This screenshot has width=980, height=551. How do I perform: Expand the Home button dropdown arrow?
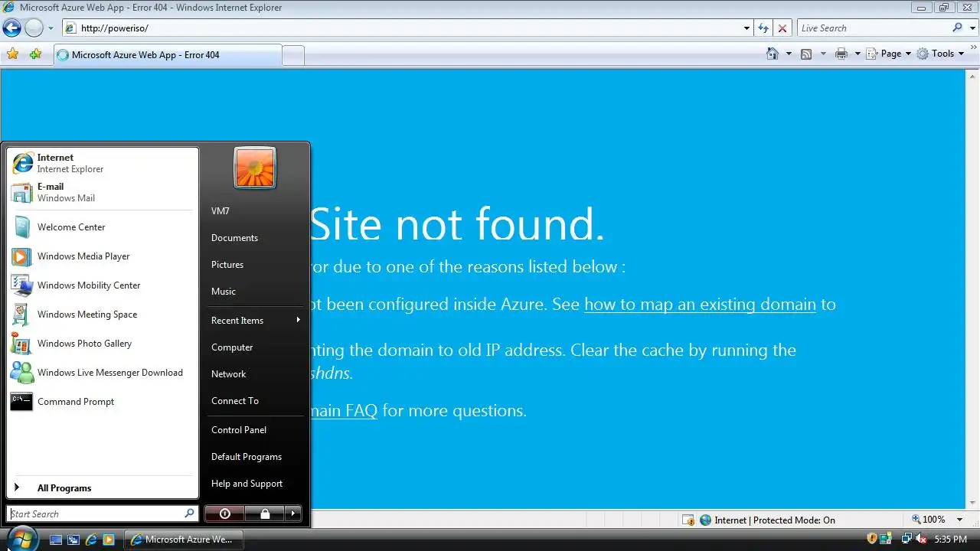[x=789, y=54]
